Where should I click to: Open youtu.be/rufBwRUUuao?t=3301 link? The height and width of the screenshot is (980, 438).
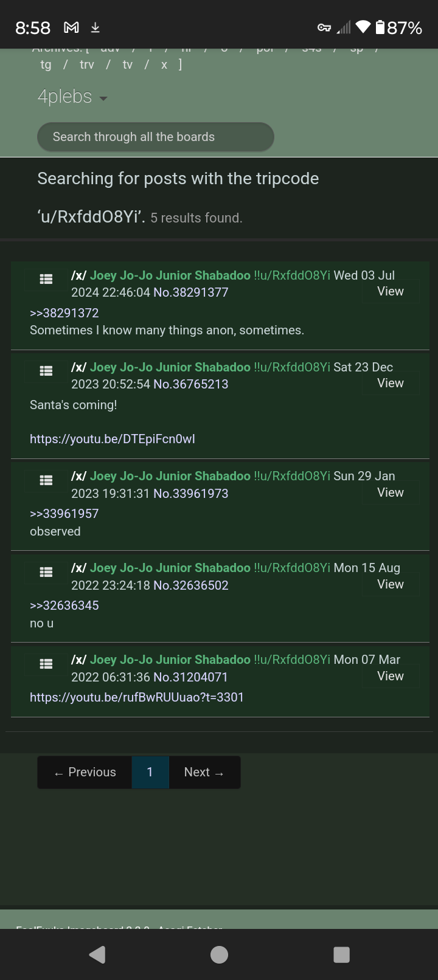point(137,697)
